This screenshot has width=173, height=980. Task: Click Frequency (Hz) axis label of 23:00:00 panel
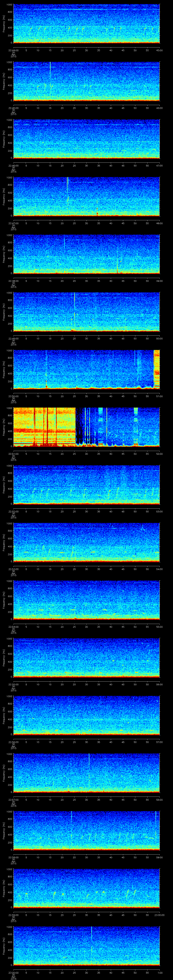point(4,946)
